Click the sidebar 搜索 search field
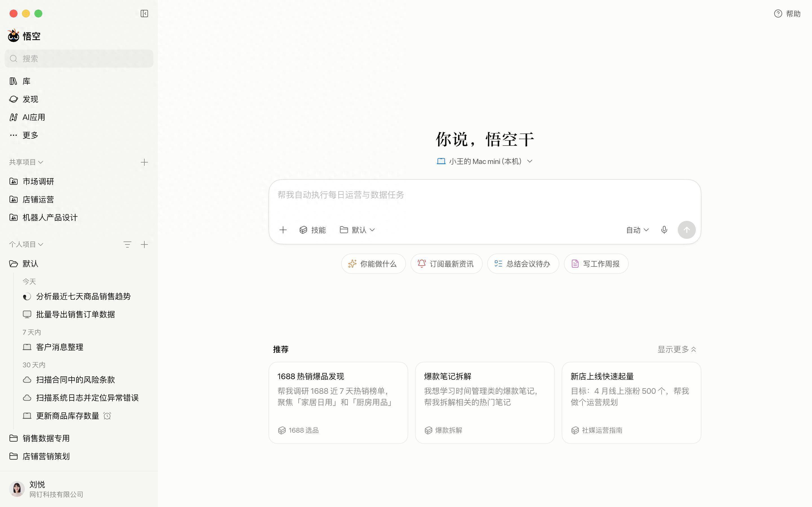 coord(79,59)
